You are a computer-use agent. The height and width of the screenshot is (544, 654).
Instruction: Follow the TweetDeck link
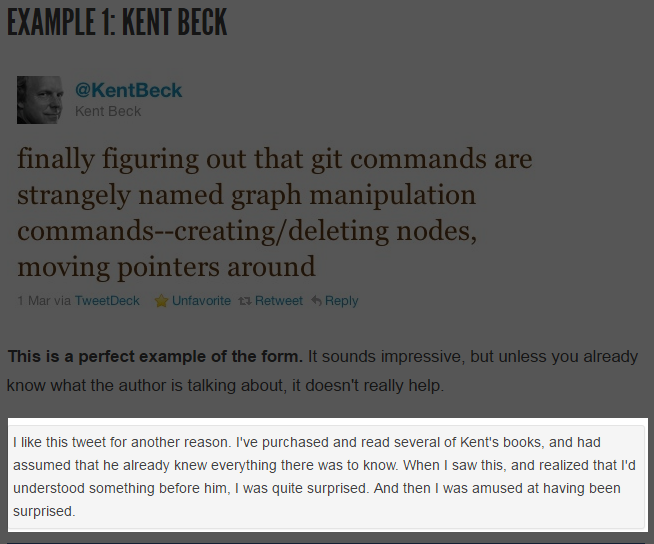tap(107, 301)
